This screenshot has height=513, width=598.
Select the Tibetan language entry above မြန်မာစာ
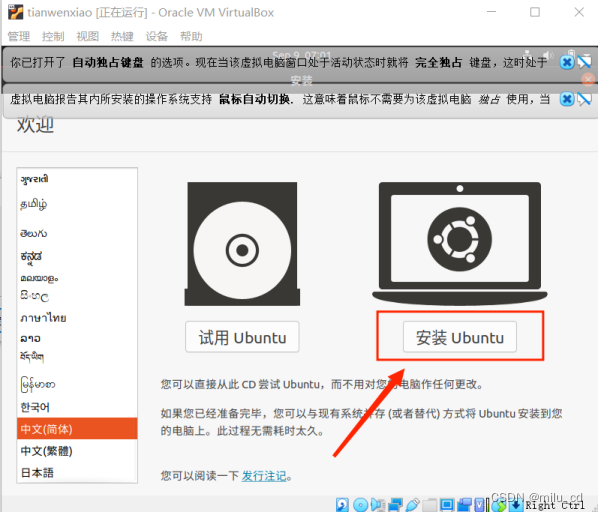pyautogui.click(x=77, y=357)
